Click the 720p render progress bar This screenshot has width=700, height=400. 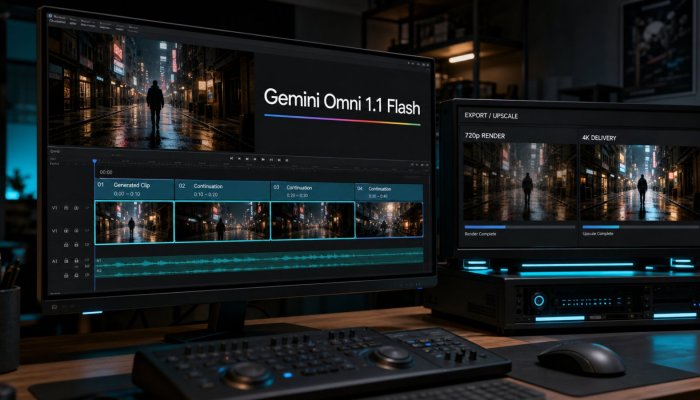[520, 227]
